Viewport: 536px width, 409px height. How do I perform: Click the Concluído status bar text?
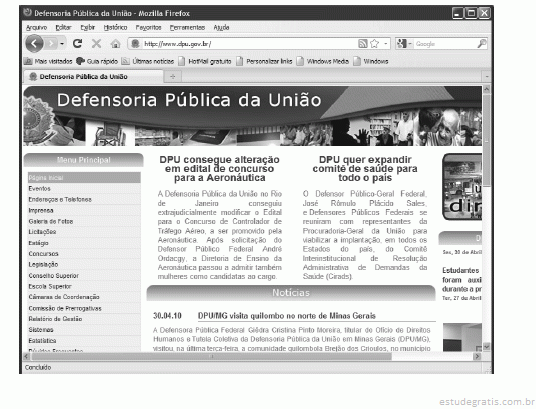point(38,367)
